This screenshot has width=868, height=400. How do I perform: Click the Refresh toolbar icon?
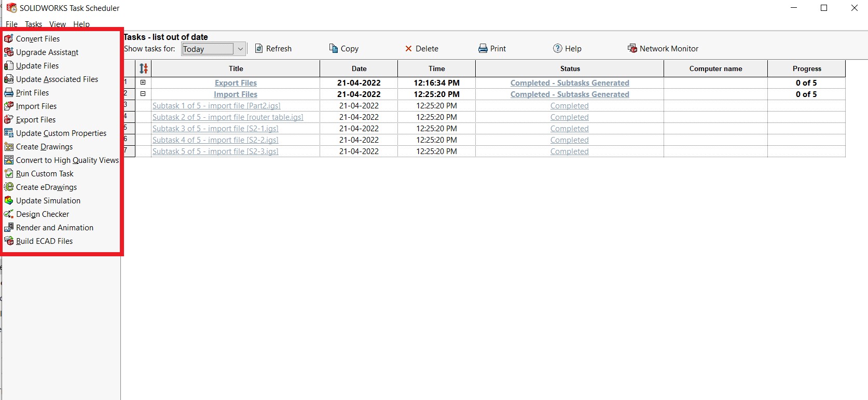pyautogui.click(x=259, y=48)
